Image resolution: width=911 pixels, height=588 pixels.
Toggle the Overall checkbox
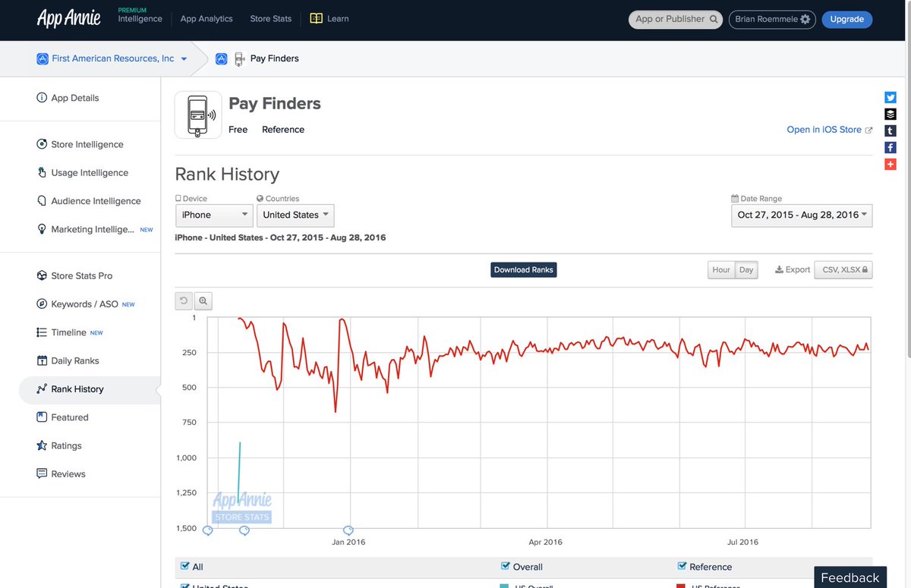(506, 566)
